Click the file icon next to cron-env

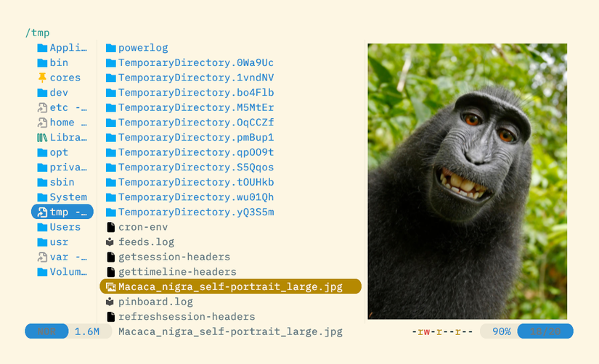click(x=111, y=228)
